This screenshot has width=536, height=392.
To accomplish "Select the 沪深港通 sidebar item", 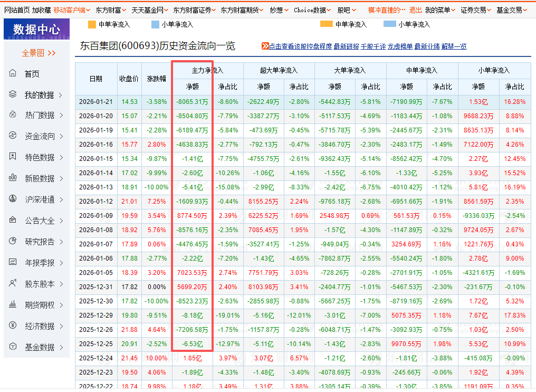I will 40,199.
